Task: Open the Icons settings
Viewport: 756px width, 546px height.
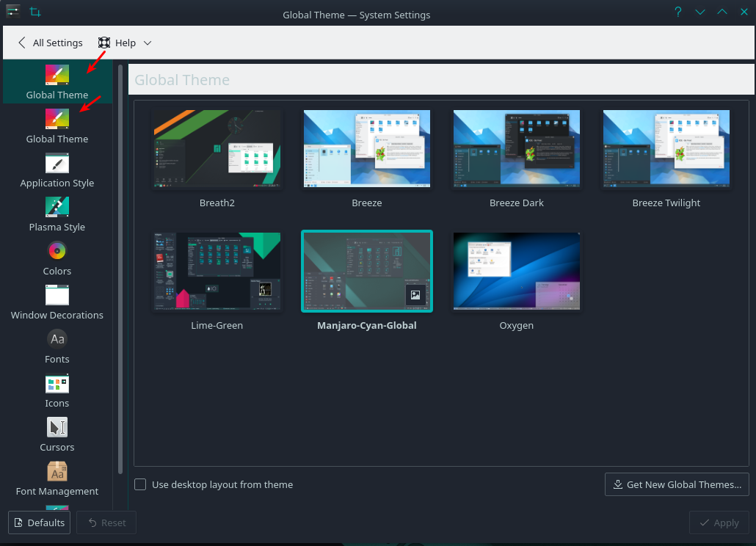Action: [x=57, y=390]
